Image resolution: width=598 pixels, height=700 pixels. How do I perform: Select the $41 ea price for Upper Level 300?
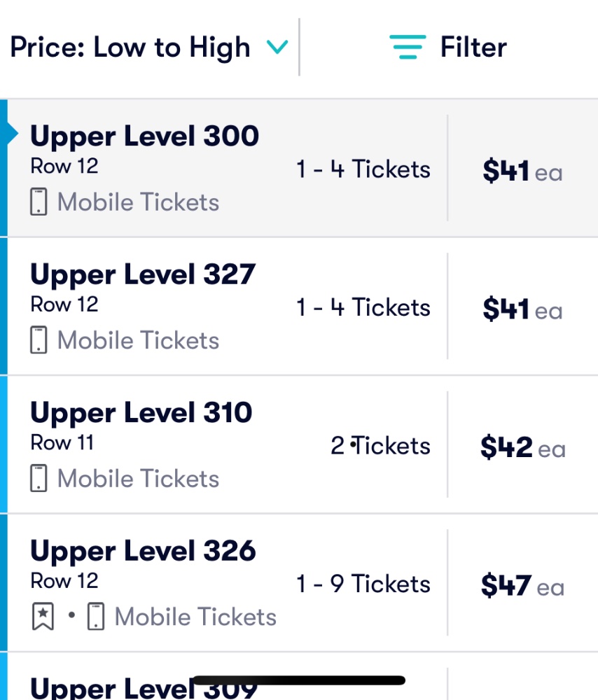pos(522,171)
